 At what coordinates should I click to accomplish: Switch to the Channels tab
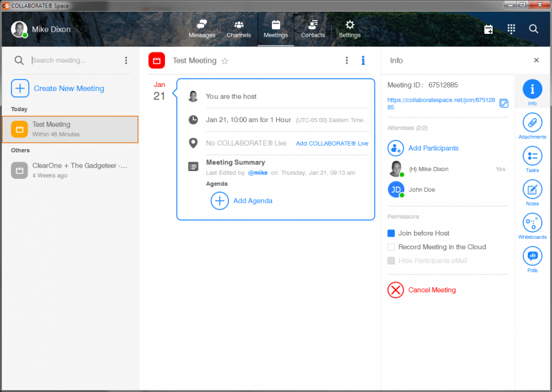click(239, 29)
